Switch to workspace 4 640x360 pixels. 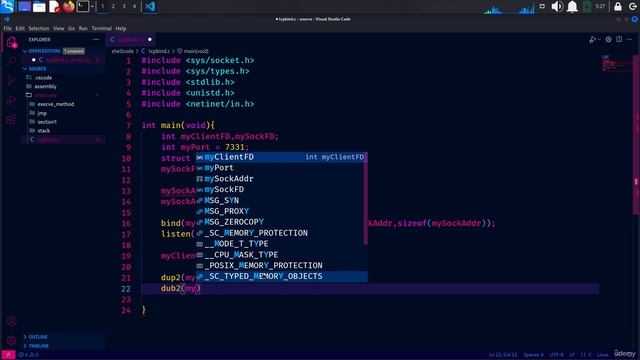pos(134,7)
